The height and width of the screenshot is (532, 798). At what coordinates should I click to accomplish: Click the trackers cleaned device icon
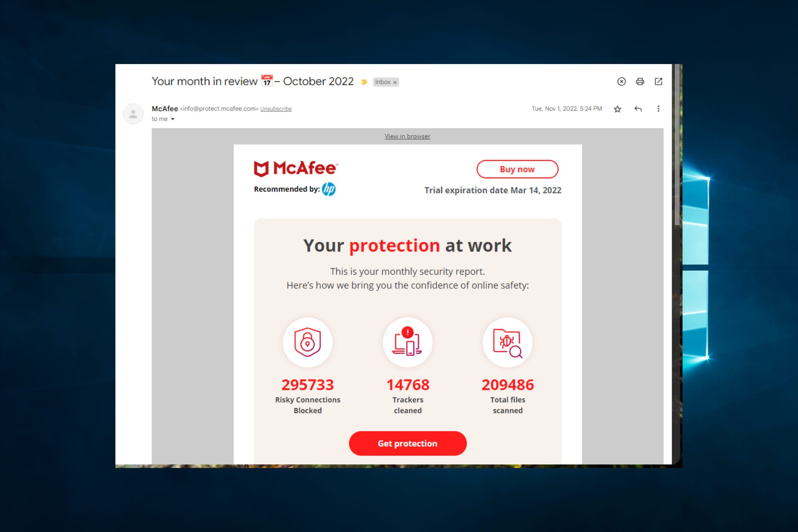tap(407, 342)
